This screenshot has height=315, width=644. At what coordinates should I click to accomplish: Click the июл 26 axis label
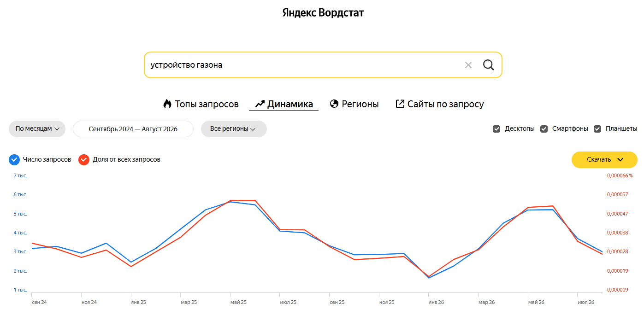pyautogui.click(x=586, y=303)
